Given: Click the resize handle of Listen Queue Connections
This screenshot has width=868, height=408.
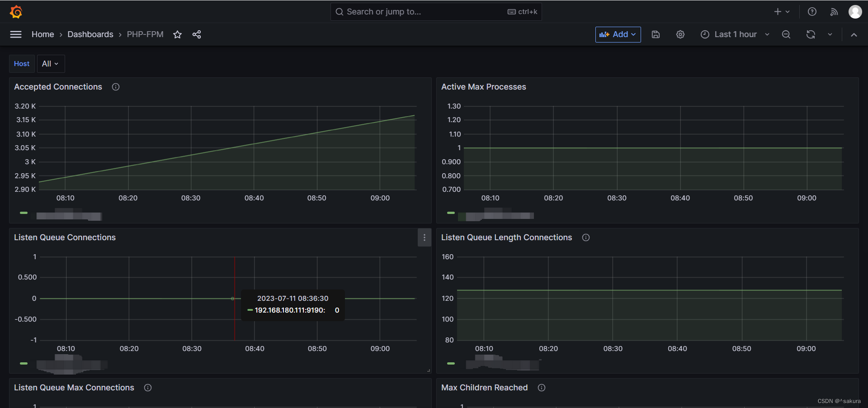Looking at the screenshot, I should 428,370.
